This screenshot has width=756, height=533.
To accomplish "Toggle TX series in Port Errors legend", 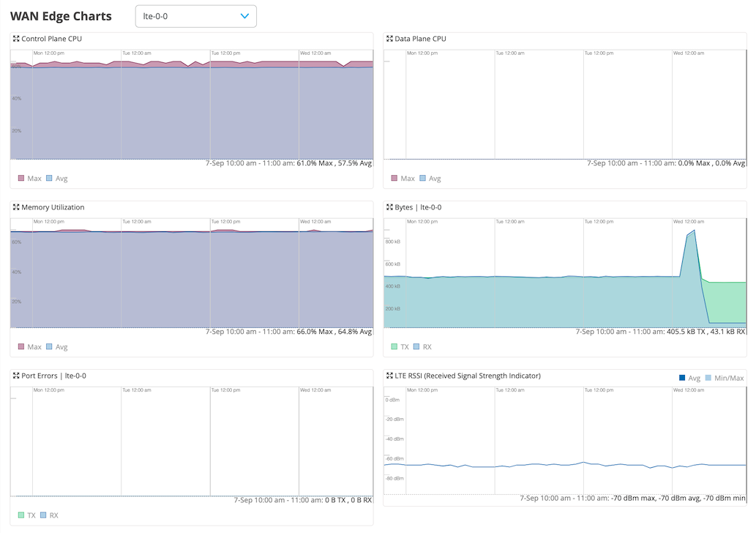I will point(26,515).
